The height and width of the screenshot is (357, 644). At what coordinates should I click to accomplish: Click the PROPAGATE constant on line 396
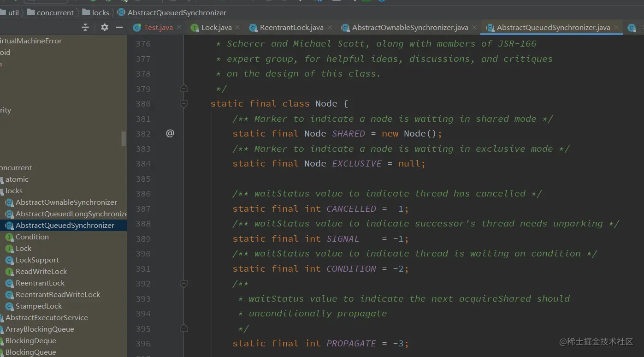pyautogui.click(x=351, y=344)
